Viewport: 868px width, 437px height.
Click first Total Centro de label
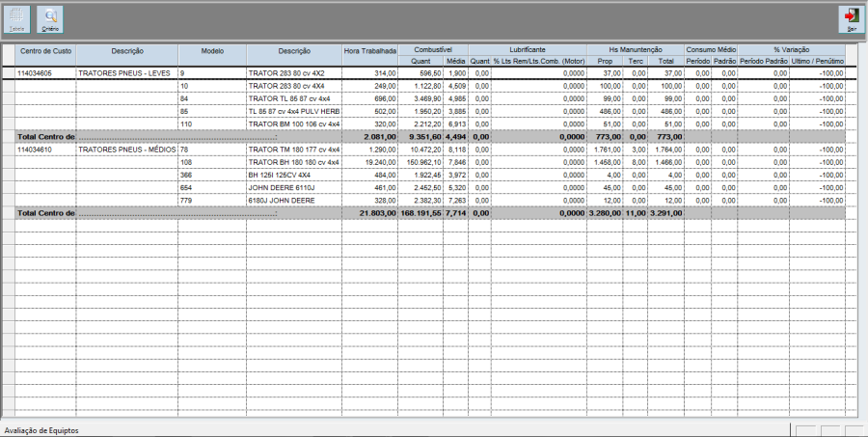pos(46,137)
